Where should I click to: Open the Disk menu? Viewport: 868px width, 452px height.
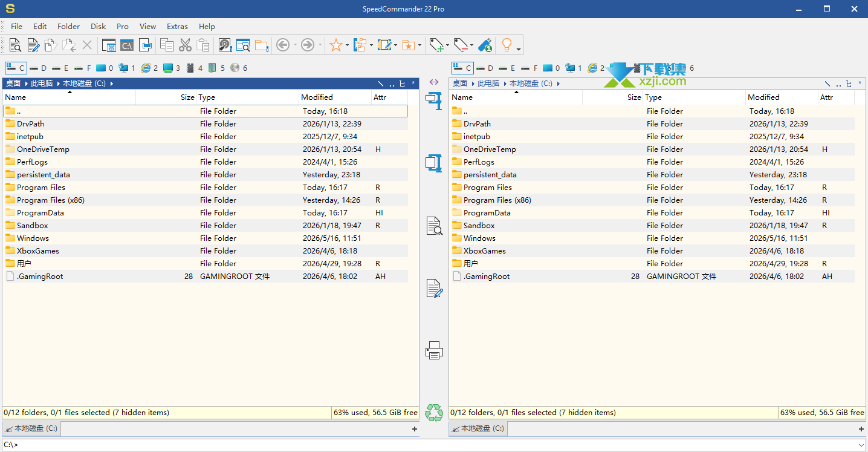99,27
